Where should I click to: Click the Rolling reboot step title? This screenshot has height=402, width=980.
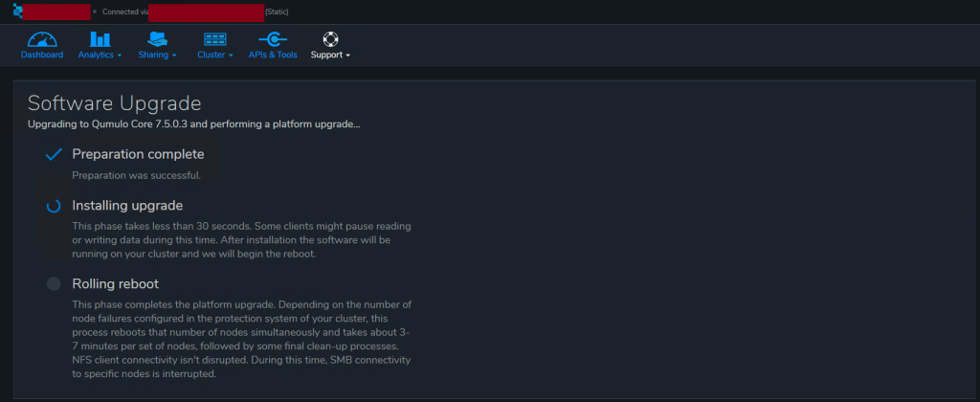[x=115, y=283]
